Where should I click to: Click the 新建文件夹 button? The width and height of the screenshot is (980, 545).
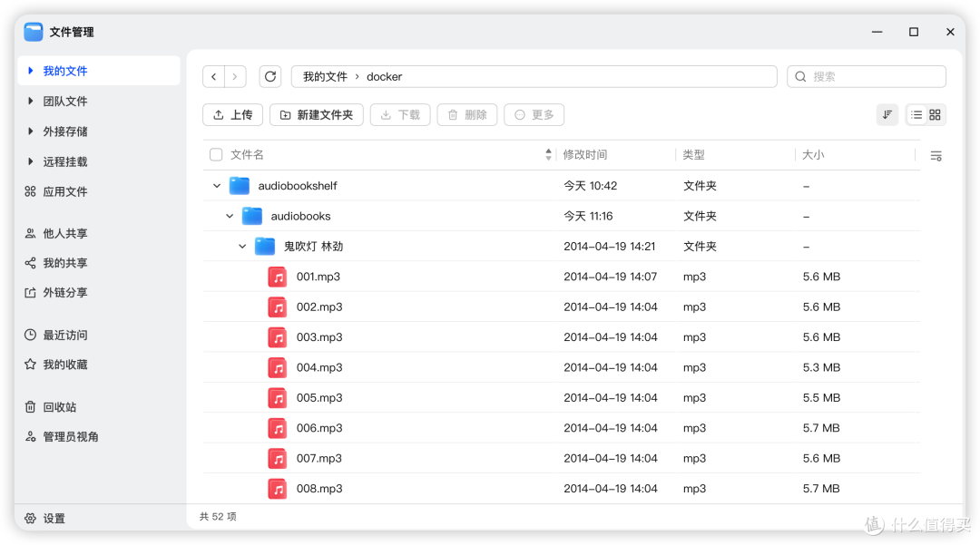click(x=316, y=115)
